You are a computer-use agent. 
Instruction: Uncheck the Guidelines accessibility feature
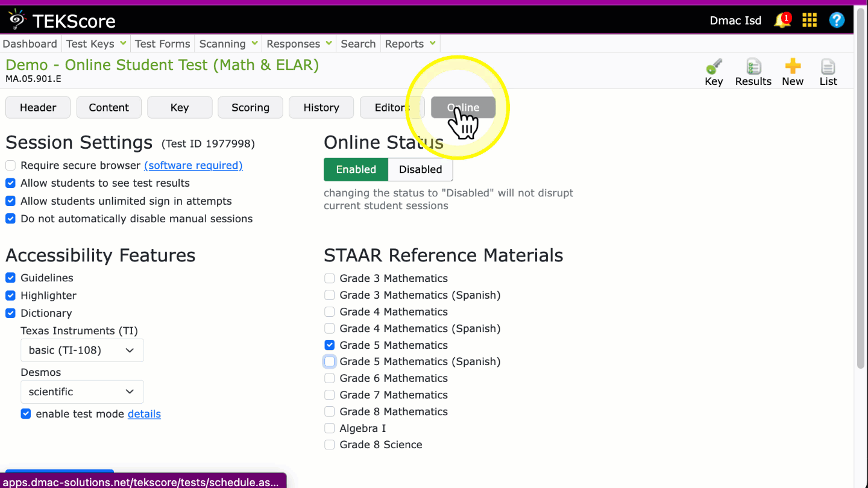(x=10, y=278)
